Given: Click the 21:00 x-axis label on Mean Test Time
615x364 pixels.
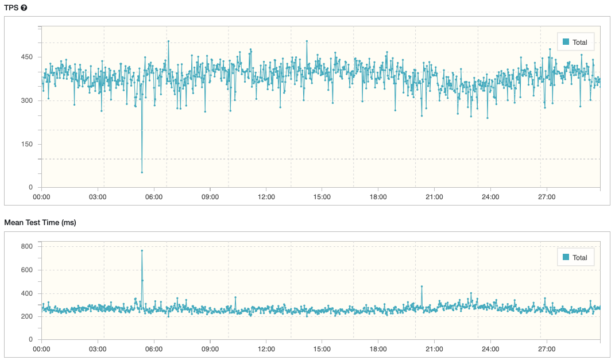Looking at the screenshot, I should [x=434, y=349].
